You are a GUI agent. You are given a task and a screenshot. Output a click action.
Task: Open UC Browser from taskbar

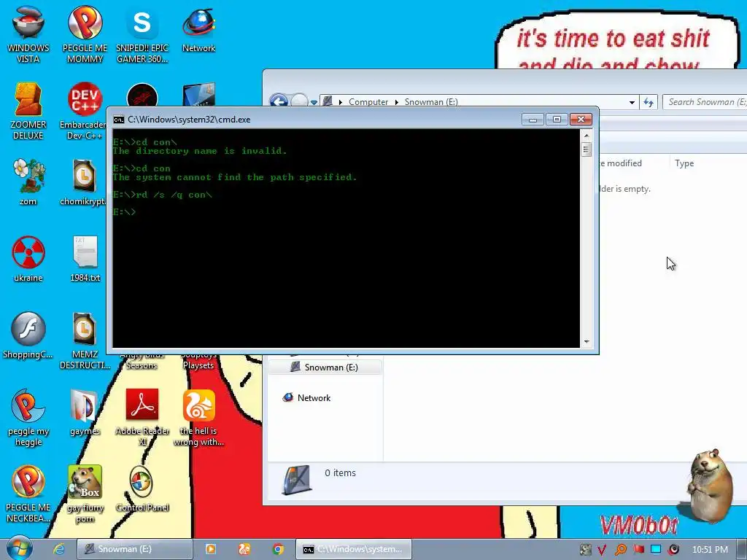coord(244,549)
